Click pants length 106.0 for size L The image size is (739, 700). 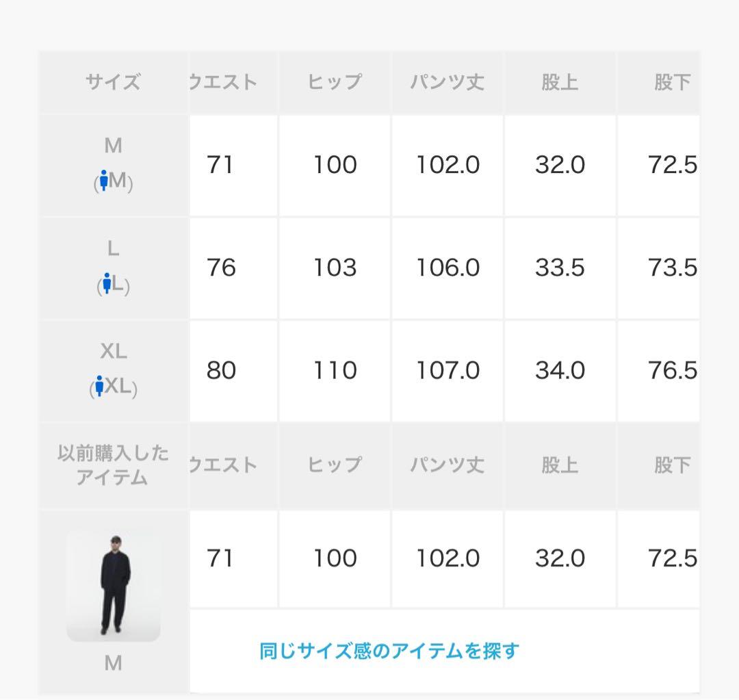click(447, 268)
